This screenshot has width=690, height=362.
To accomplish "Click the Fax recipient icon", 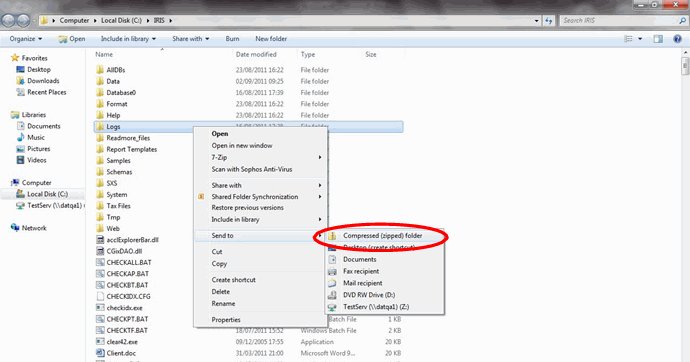I will tap(332, 271).
